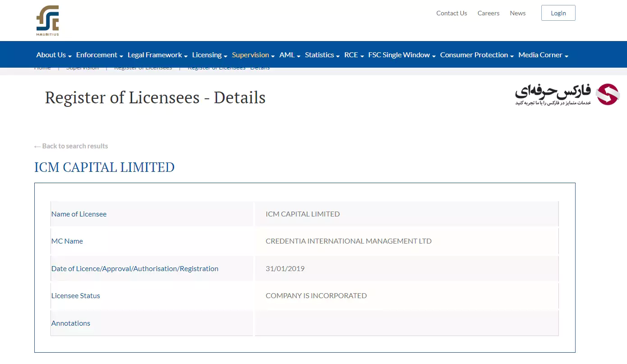Select COMPANY IS INCORPORATED status value
Viewport: 627px width, 364px height.
tap(316, 296)
